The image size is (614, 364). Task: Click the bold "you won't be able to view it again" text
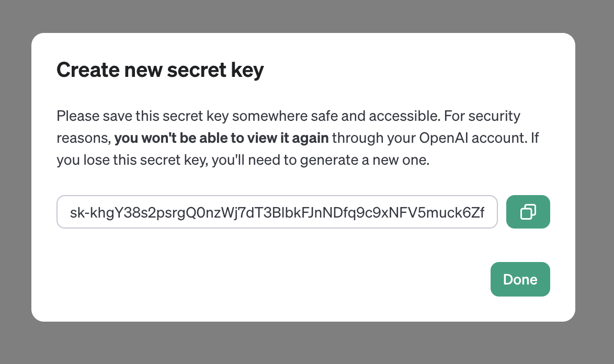click(x=221, y=139)
